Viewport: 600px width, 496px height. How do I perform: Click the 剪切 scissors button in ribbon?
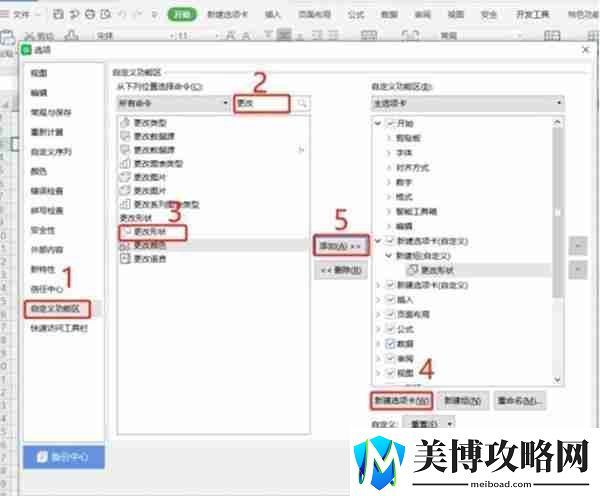pos(39,36)
